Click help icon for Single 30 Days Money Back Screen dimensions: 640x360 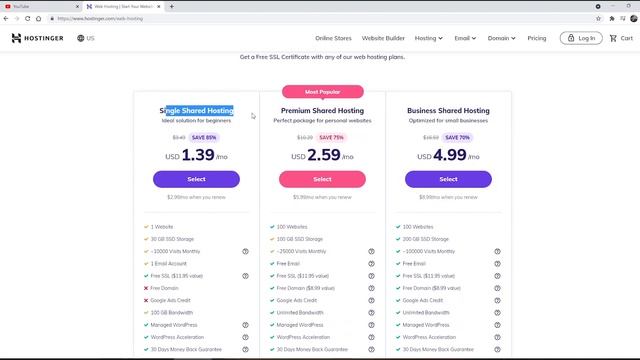(245, 349)
